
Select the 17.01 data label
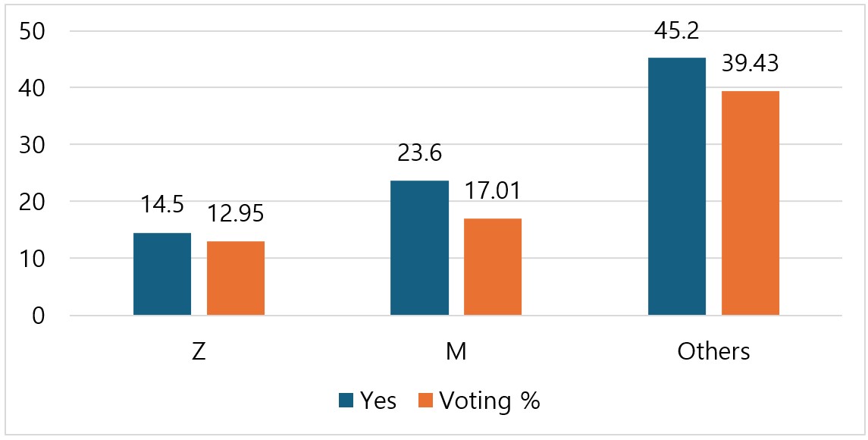(493, 192)
